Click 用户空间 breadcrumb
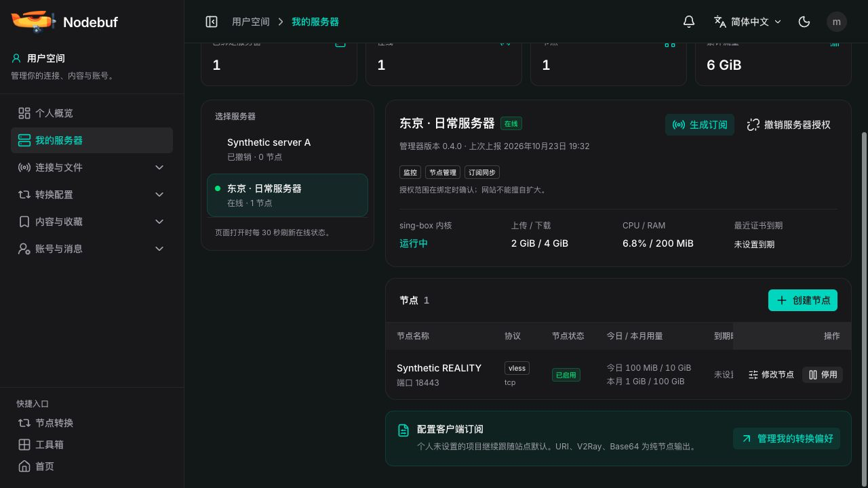The width and height of the screenshot is (868, 488). (251, 22)
